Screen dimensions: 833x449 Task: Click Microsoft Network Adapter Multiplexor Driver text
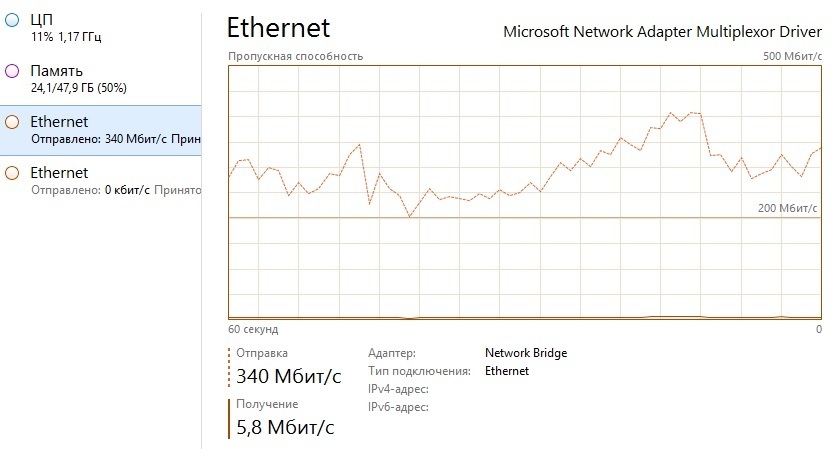[662, 32]
